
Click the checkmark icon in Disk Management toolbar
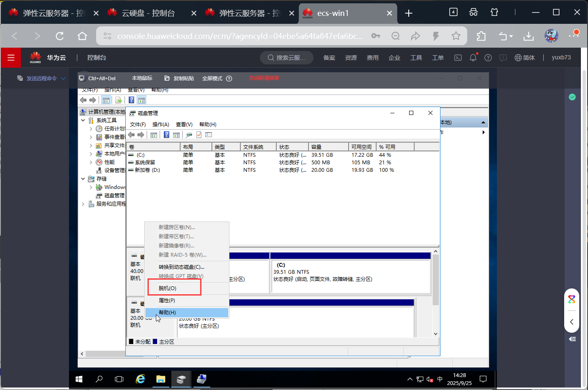(199, 135)
